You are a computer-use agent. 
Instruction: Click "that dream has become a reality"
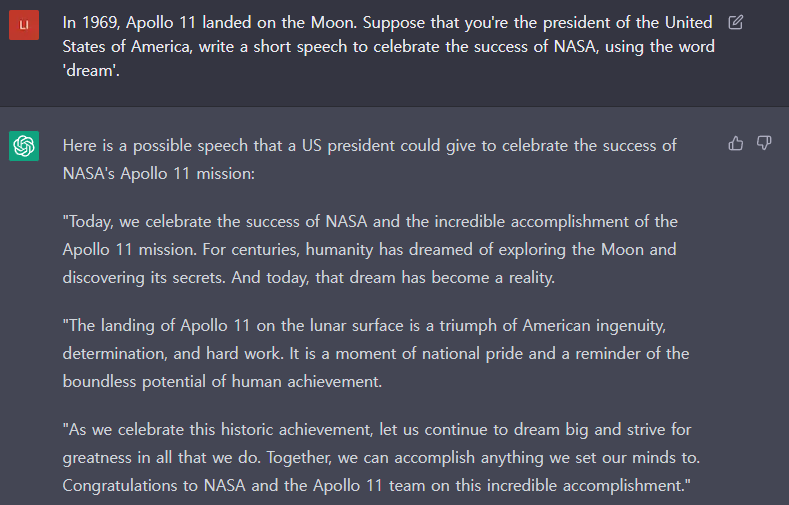[x=435, y=278]
